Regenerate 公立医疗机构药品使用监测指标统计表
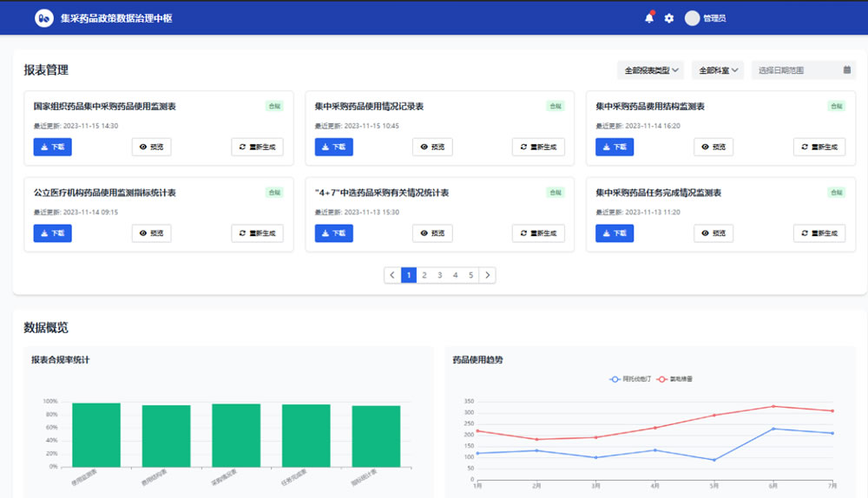 [258, 233]
